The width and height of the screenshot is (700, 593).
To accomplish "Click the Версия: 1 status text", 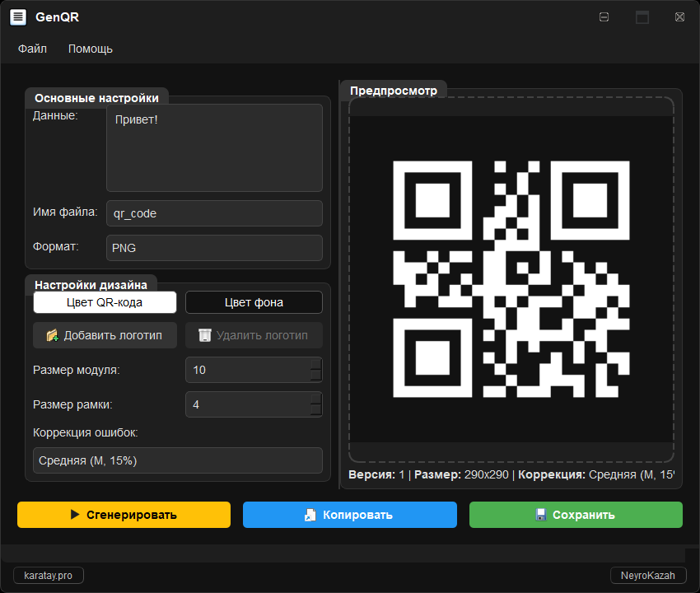I will 376,474.
